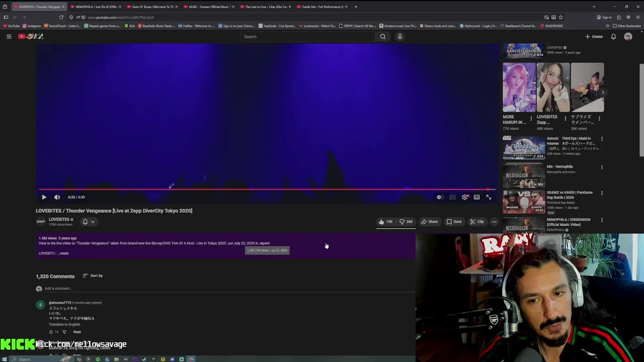Mute the video using the speaker icon
The width and height of the screenshot is (644, 362).
click(57, 197)
